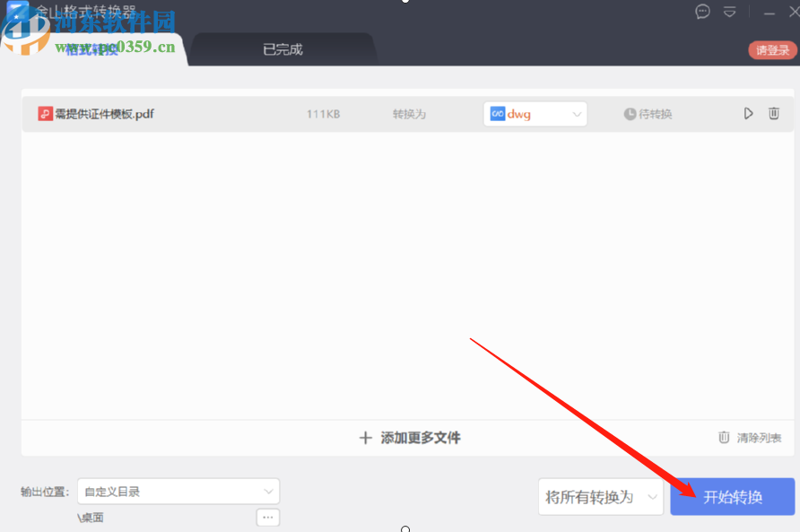Viewport: 800px width, 532px height.
Task: Click the plus icon to add more files
Action: [x=366, y=438]
